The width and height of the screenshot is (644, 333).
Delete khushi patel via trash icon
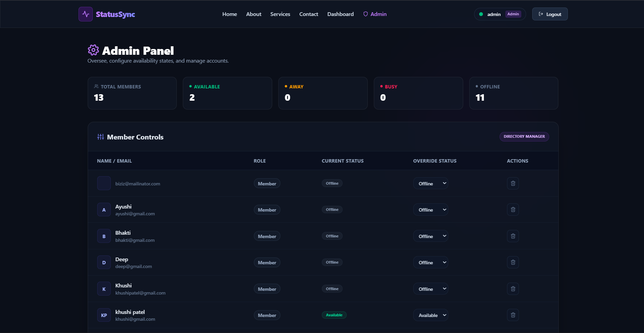pyautogui.click(x=513, y=315)
